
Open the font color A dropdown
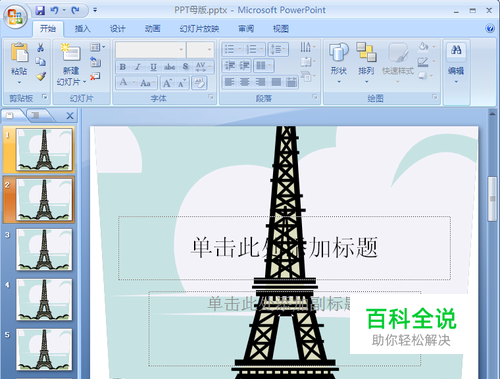[x=126, y=82]
